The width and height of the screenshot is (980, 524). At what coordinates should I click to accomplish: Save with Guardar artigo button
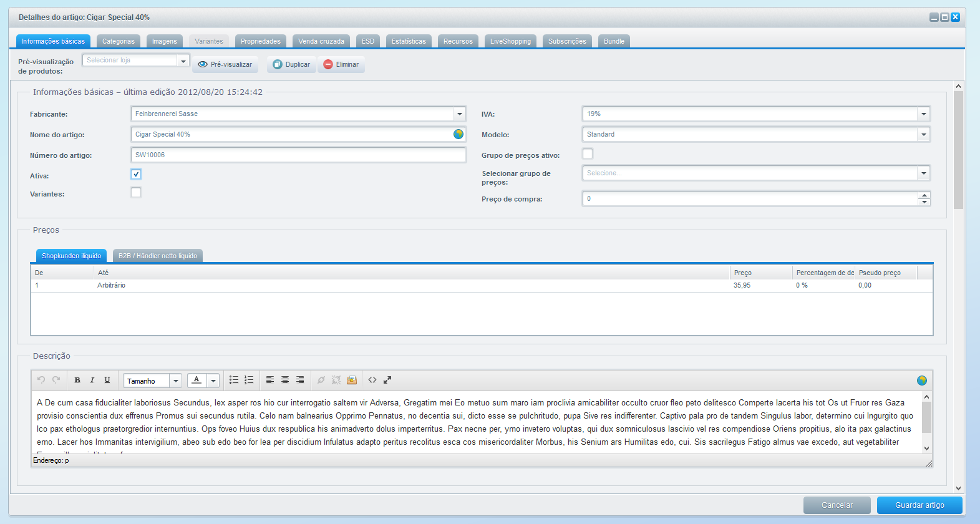(x=919, y=505)
